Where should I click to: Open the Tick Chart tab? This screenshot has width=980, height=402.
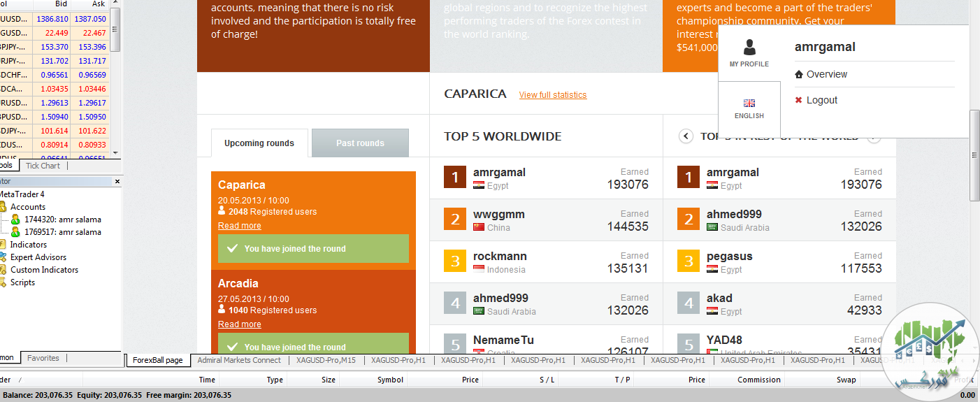click(43, 166)
